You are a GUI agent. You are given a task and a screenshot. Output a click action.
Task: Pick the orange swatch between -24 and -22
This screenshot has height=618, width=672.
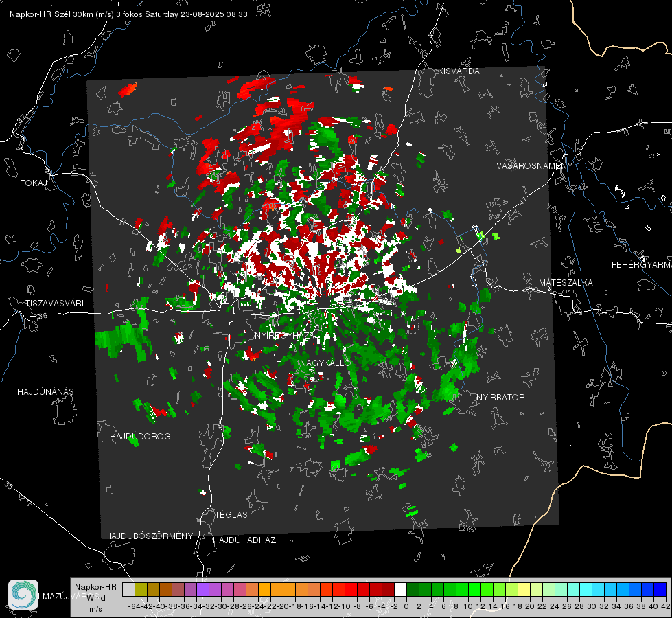264,589
